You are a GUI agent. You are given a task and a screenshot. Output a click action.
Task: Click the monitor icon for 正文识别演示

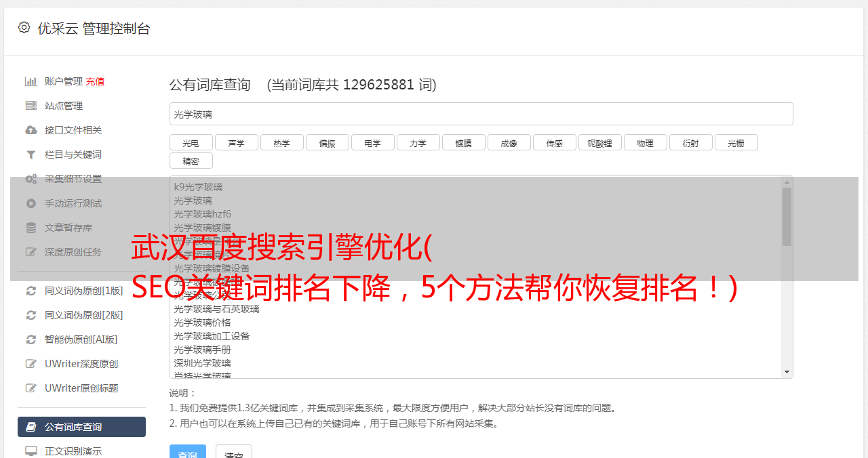click(31, 451)
